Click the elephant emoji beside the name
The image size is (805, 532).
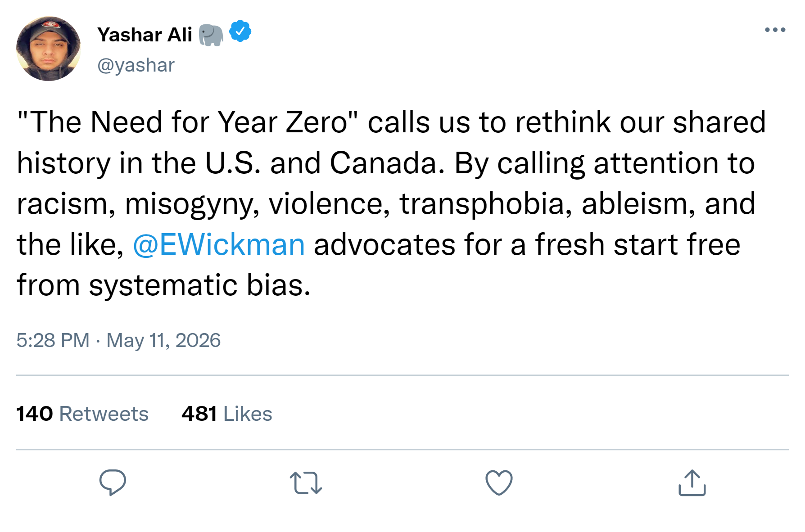211,35
